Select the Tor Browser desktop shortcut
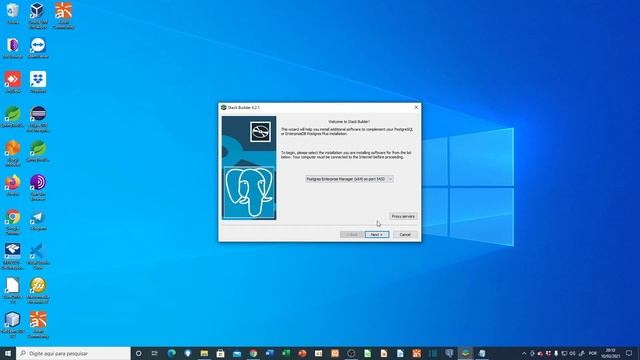Viewport: 640px width, 360px height. pos(38,187)
